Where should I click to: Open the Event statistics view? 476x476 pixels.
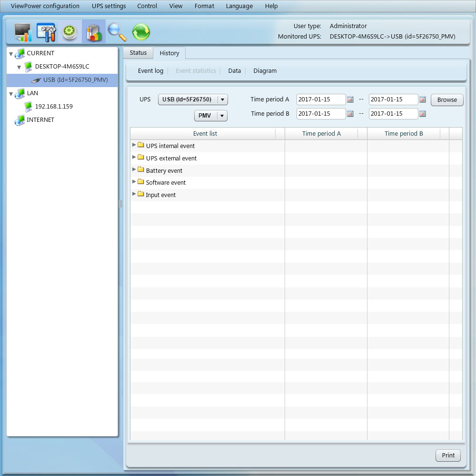(196, 71)
